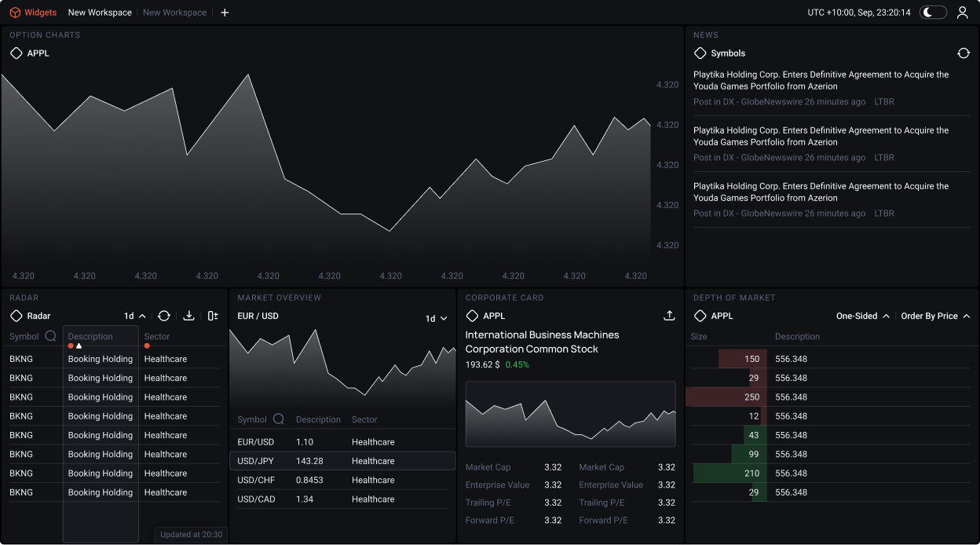
Task: Click the 193.62 $ price value
Action: click(483, 365)
